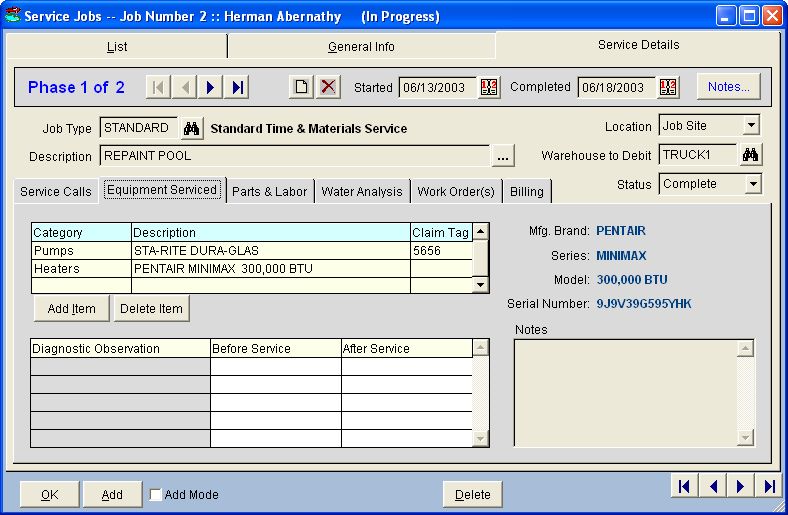Select the Service Details tab
Viewport: 788px width, 515px height.
tap(638, 45)
